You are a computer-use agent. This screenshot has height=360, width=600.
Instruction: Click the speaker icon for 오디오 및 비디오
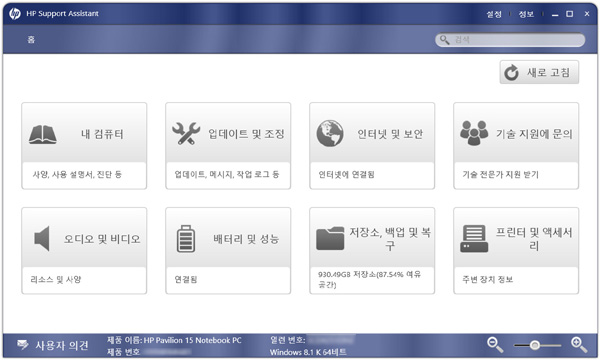click(x=42, y=238)
